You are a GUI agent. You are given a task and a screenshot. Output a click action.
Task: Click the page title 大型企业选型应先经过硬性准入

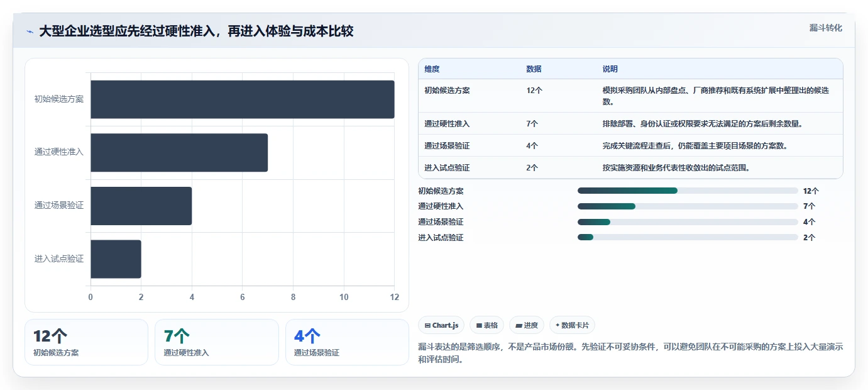point(196,31)
